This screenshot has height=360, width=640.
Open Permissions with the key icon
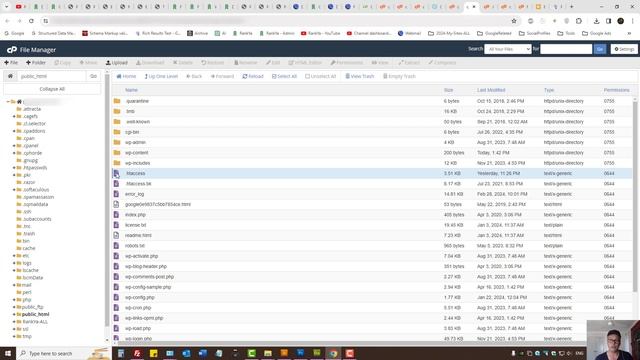click(x=347, y=63)
